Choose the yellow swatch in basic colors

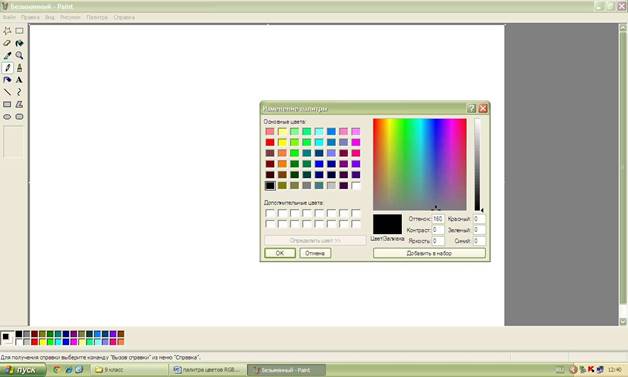coord(282,143)
